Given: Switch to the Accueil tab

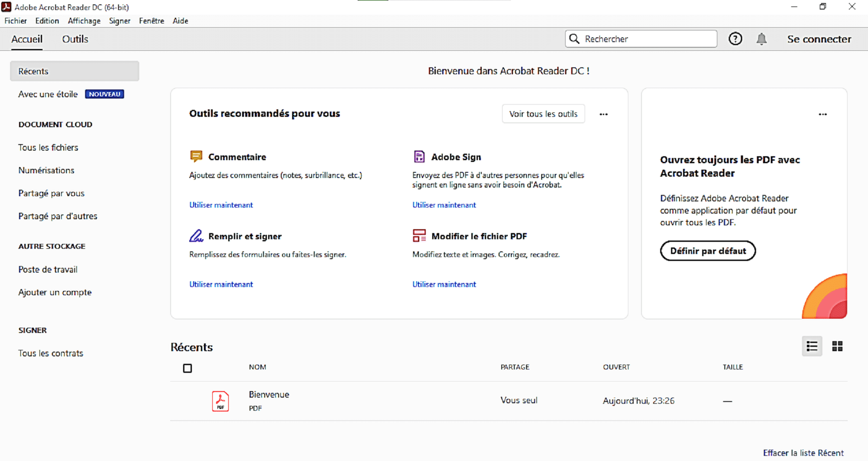Looking at the screenshot, I should pos(27,39).
